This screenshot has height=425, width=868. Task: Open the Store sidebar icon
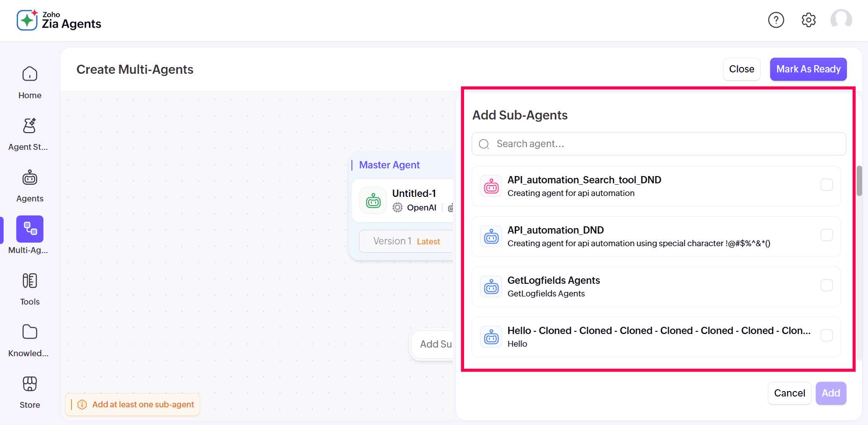click(x=30, y=384)
